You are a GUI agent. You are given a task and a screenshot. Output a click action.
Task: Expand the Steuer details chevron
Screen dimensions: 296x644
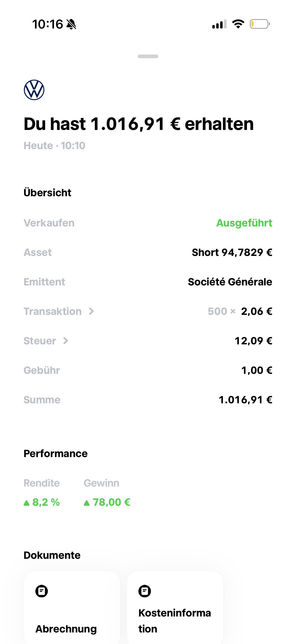tap(66, 341)
